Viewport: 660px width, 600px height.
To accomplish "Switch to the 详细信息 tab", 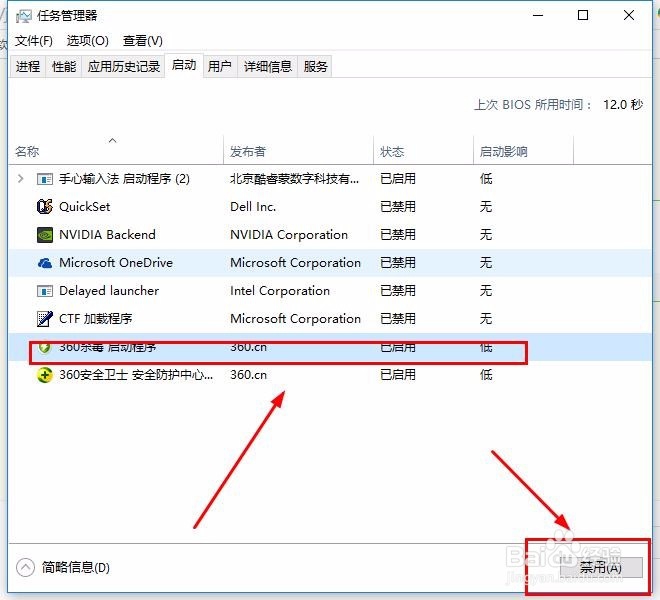I will coord(268,67).
